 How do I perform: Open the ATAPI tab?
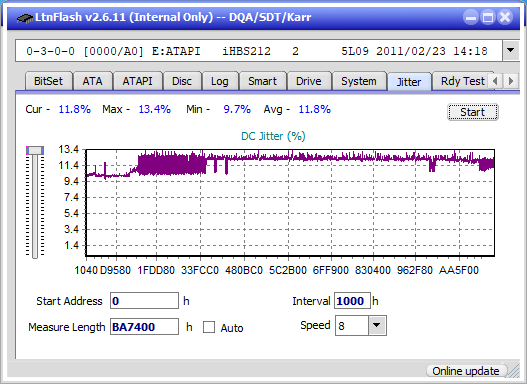click(x=137, y=81)
